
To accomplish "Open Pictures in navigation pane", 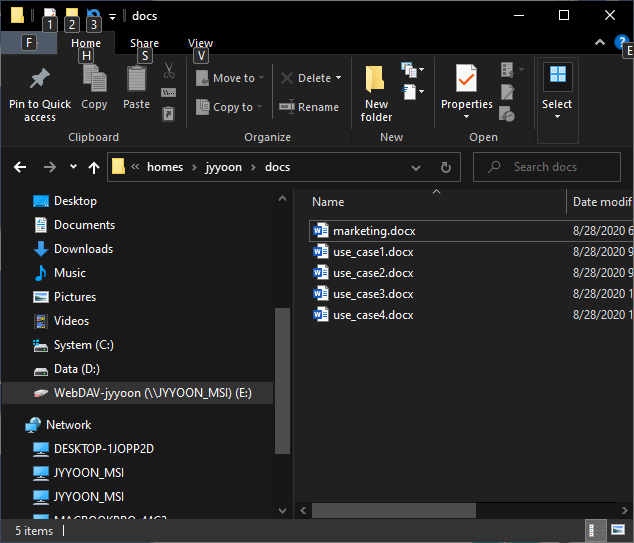I will [x=75, y=297].
